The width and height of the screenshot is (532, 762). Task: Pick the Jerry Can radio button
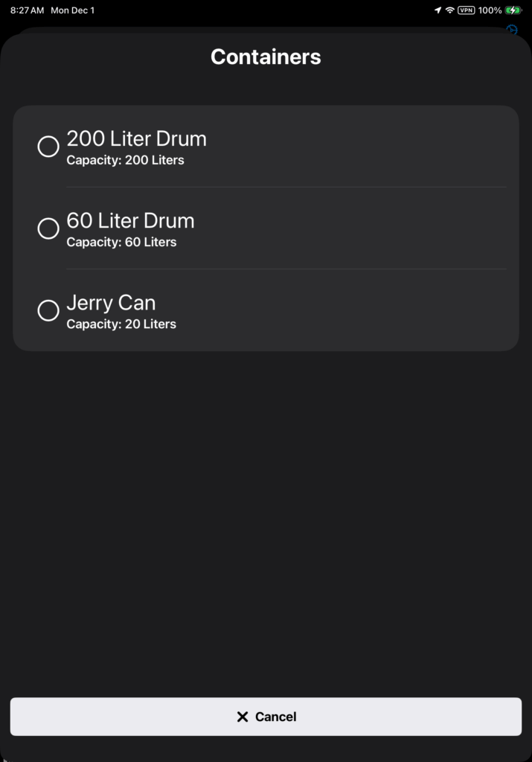48,310
